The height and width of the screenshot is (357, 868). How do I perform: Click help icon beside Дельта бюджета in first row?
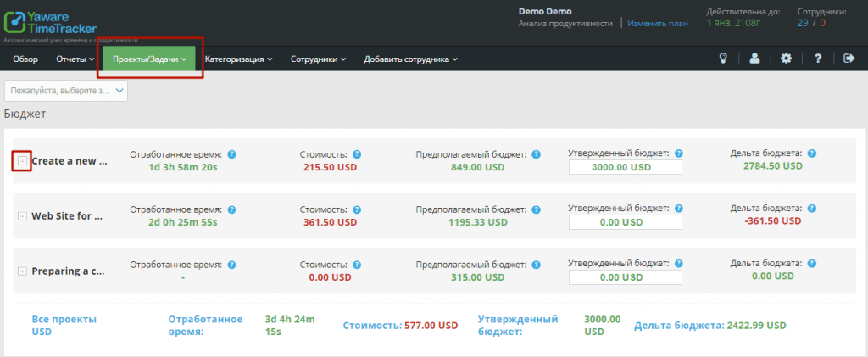coord(812,153)
